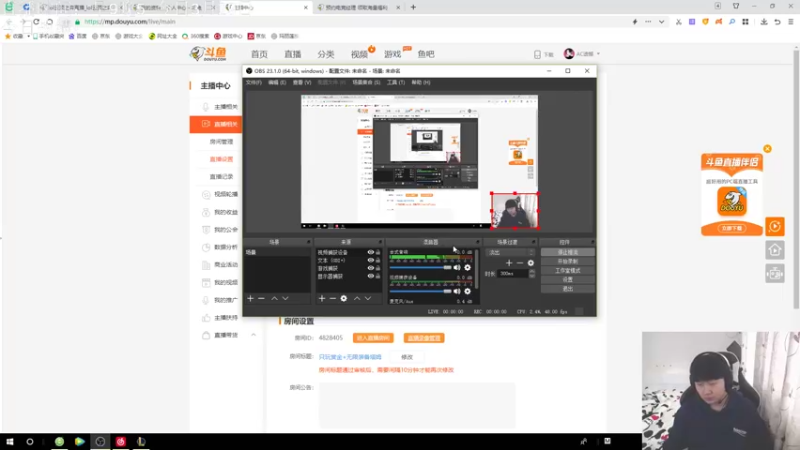Reload the browser page
Image resolution: width=800 pixels, height=450 pixels.
point(36,22)
